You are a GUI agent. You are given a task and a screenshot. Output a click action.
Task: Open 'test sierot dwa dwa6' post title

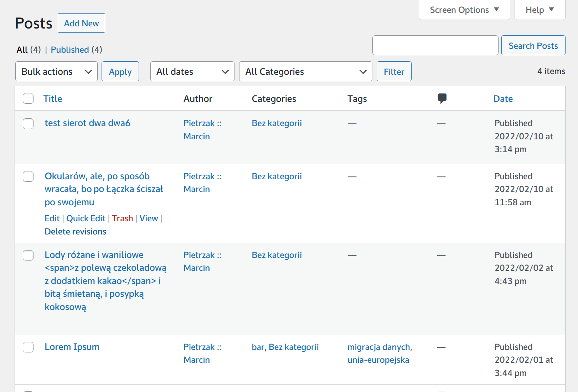[x=87, y=123]
